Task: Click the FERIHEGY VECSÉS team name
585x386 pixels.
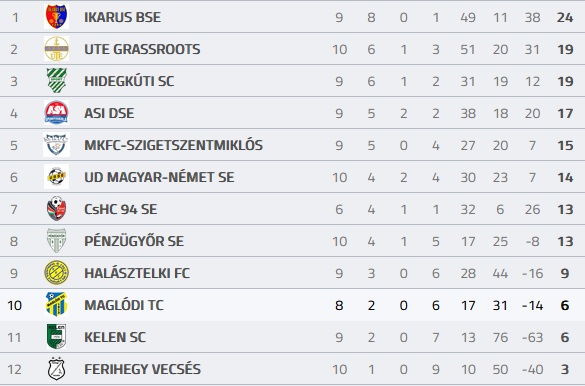Action: point(143,369)
